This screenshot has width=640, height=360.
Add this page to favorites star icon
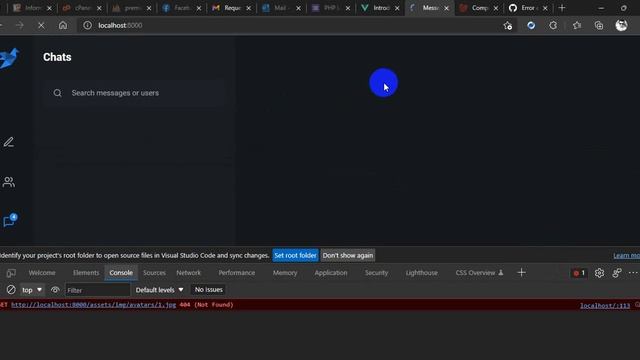click(508, 25)
